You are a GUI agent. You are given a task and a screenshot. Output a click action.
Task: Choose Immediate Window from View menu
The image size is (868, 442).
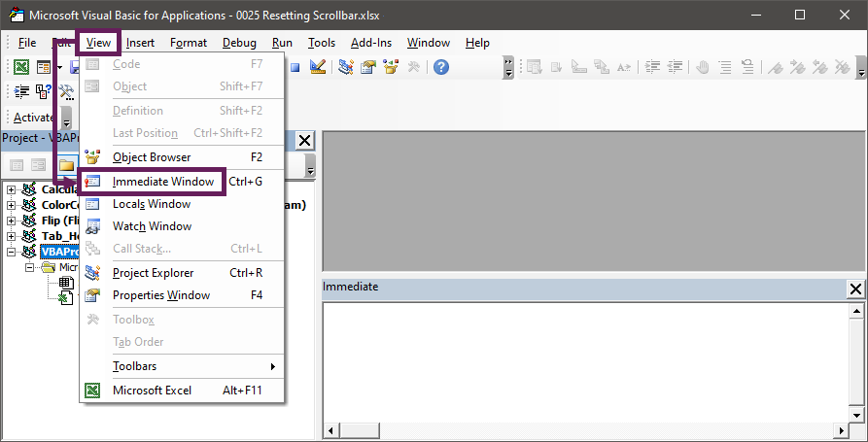[x=182, y=182]
